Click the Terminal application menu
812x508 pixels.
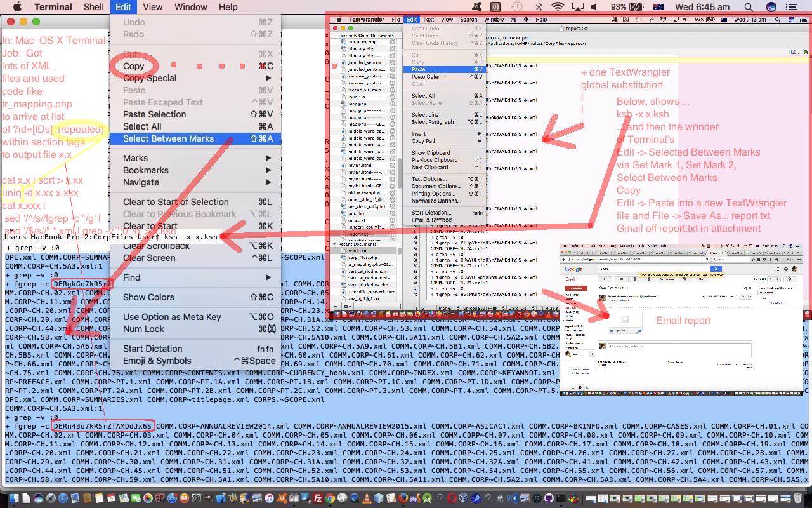[x=53, y=7]
